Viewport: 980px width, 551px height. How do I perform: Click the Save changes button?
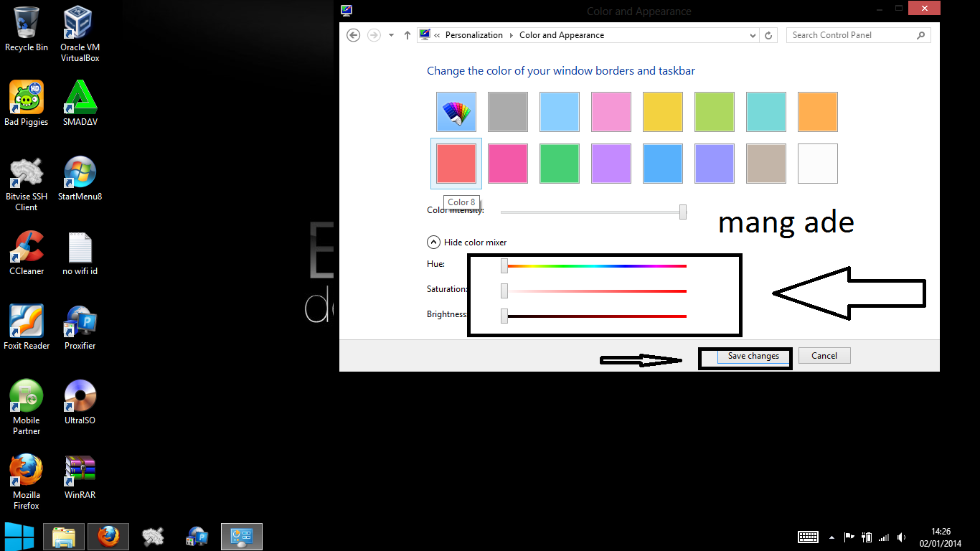(752, 355)
